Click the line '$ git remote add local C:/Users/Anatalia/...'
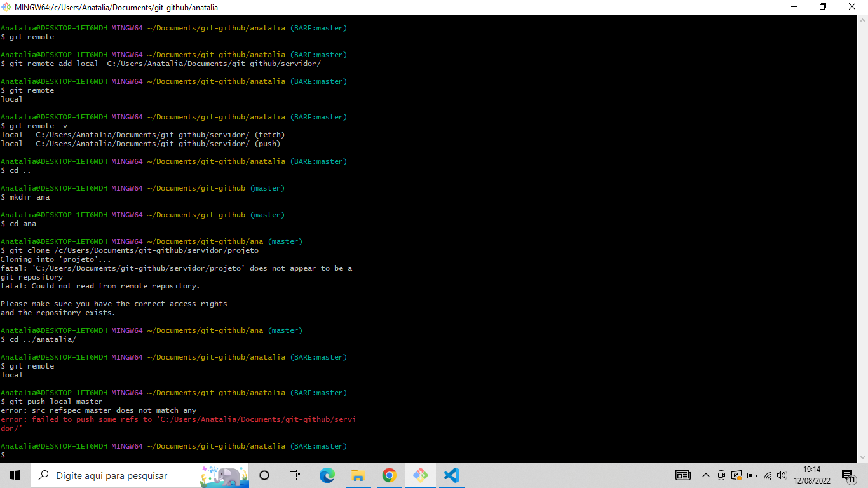The image size is (868, 488). [161, 64]
